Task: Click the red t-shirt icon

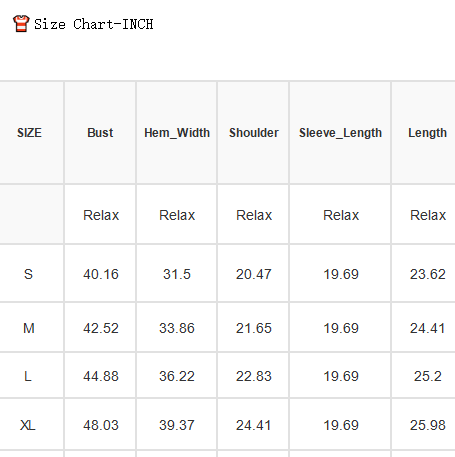Action: (x=21, y=24)
